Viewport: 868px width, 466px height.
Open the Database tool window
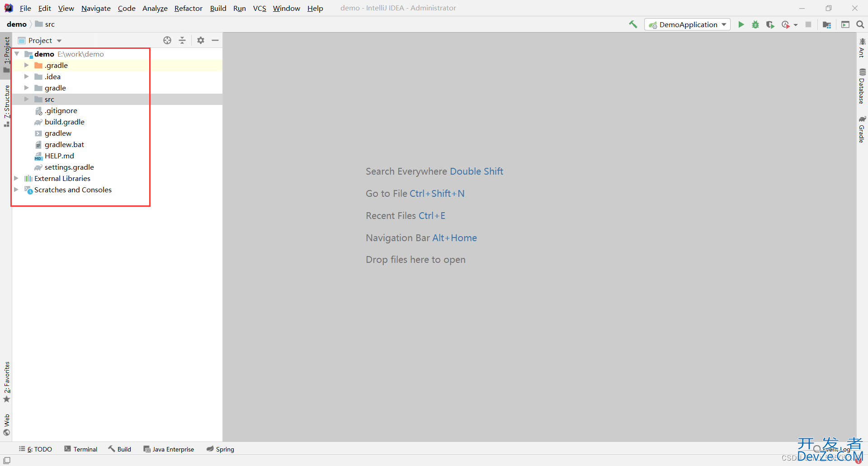click(x=862, y=86)
